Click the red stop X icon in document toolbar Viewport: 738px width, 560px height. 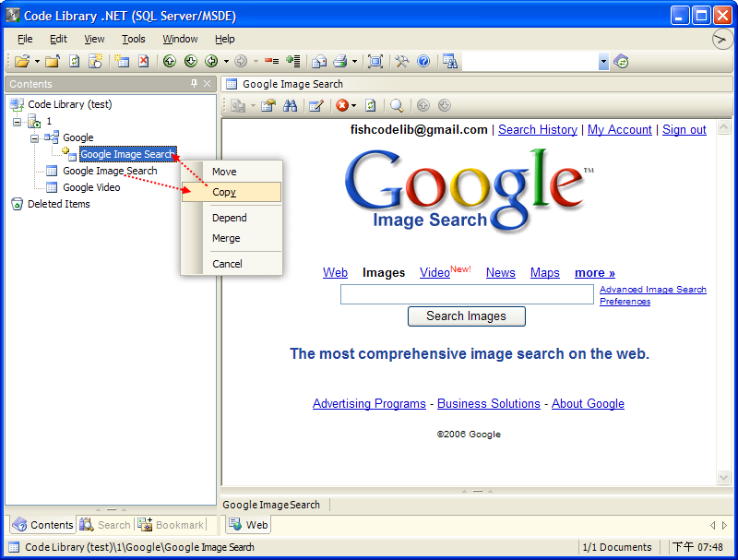342,105
